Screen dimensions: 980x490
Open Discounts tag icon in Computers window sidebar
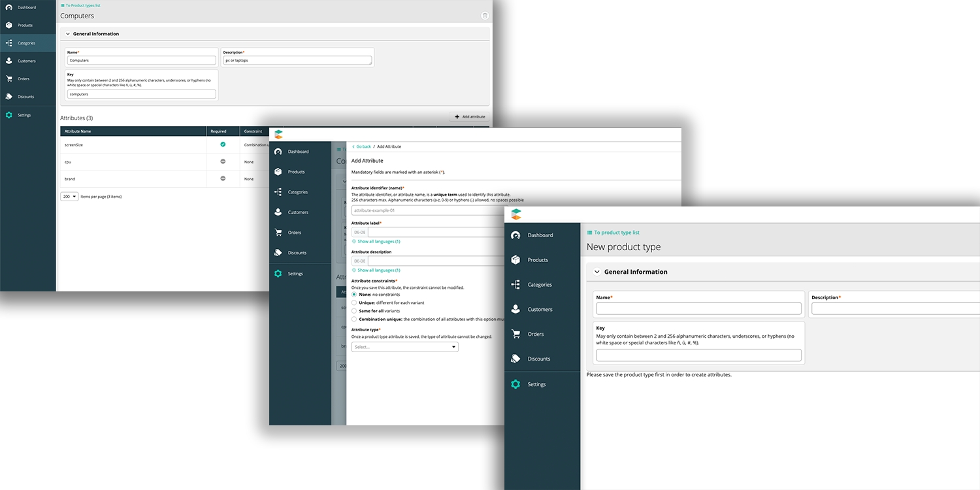click(8, 97)
